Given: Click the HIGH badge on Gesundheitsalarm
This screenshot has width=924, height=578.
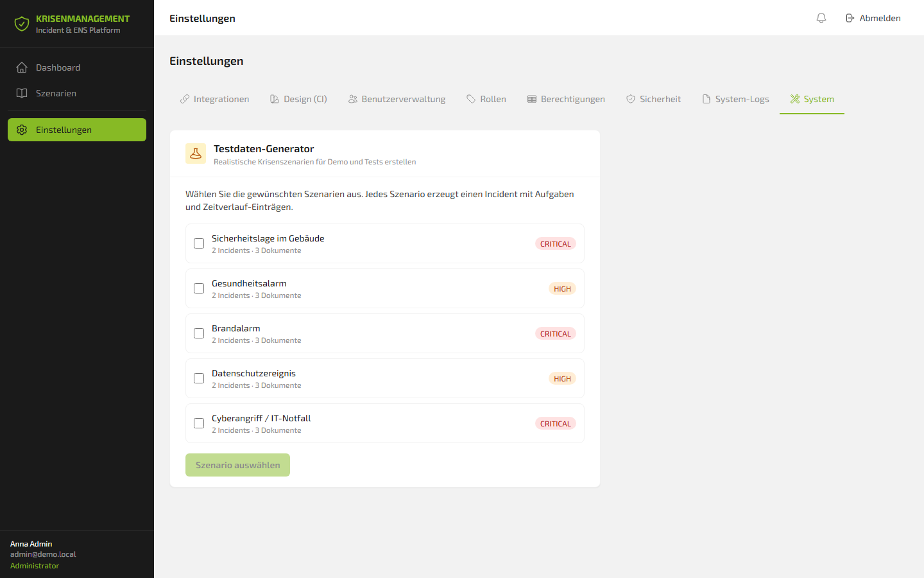Looking at the screenshot, I should 562,288.
